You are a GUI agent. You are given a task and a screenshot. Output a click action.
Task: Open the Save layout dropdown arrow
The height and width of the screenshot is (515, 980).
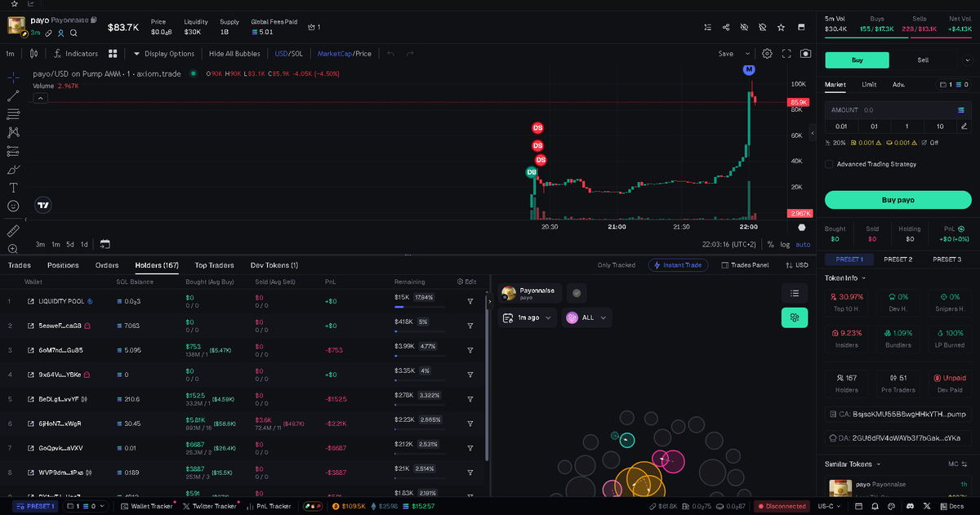pyautogui.click(x=746, y=54)
